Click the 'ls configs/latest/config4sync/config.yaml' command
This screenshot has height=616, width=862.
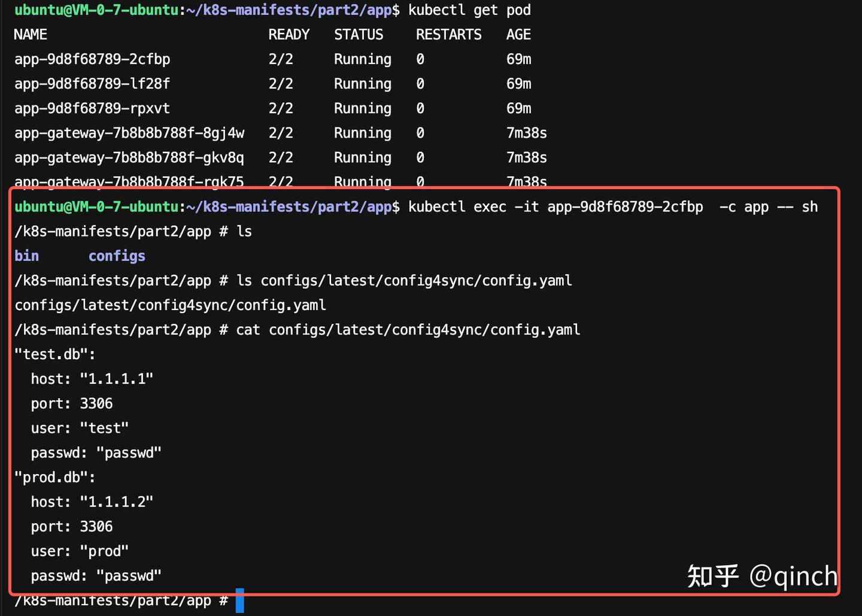click(404, 280)
